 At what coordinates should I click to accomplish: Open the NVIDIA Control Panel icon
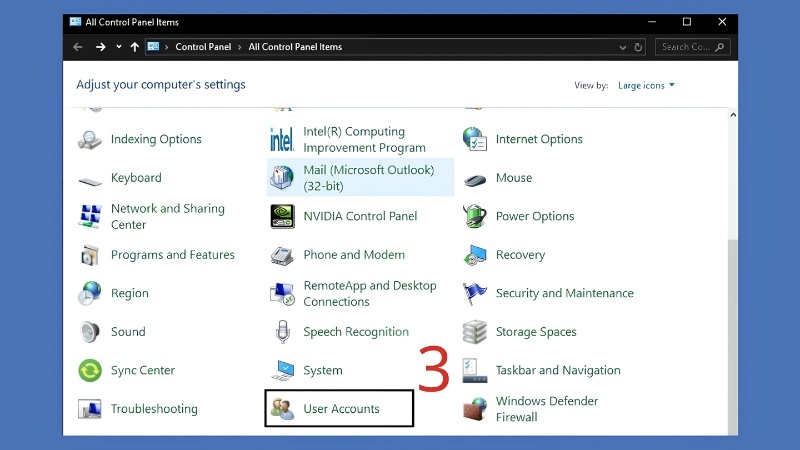click(x=282, y=216)
